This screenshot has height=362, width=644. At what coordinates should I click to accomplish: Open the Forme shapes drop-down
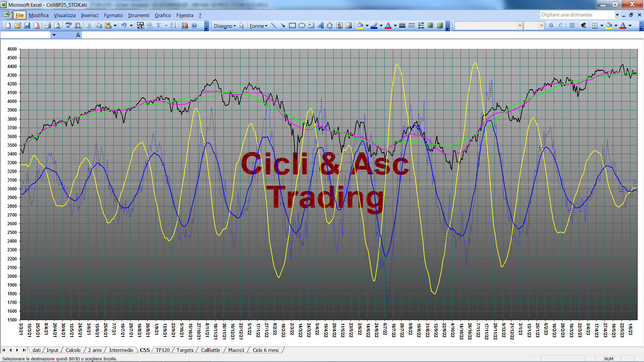click(x=258, y=26)
